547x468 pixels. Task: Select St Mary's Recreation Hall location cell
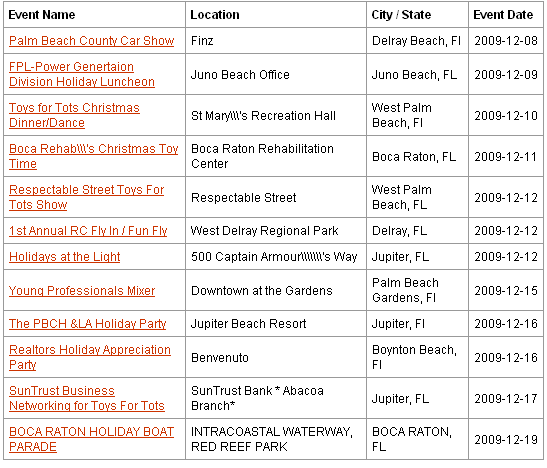[276, 115]
